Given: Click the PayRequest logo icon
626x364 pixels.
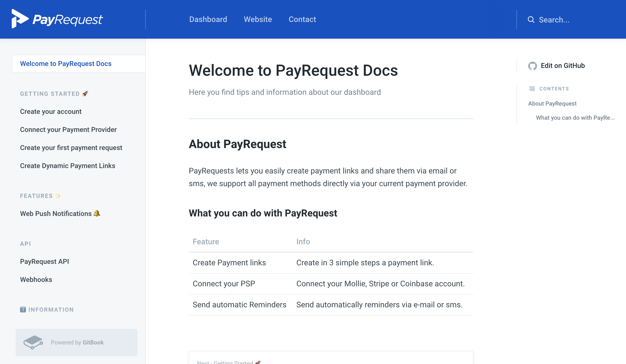Looking at the screenshot, I should coord(20,19).
